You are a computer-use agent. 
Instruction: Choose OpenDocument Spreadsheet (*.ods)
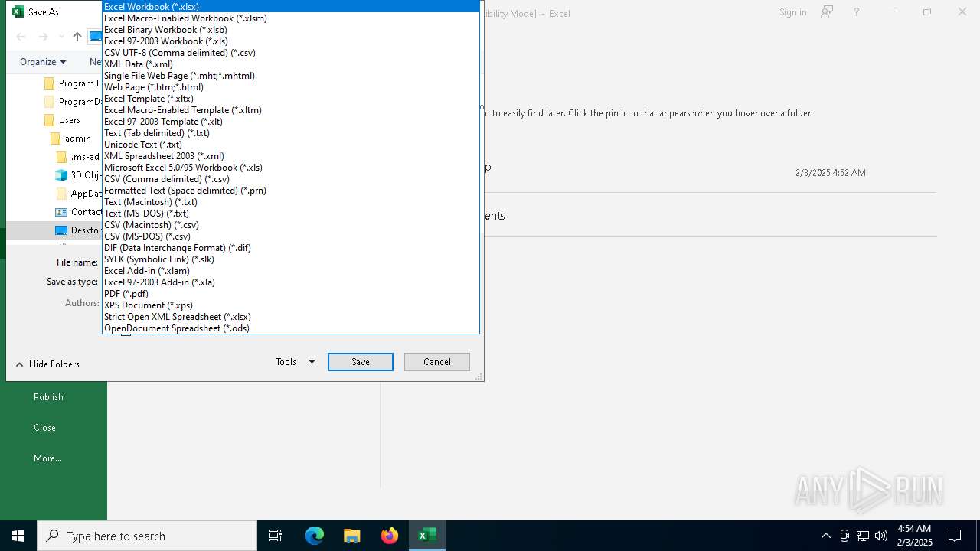(x=291, y=328)
